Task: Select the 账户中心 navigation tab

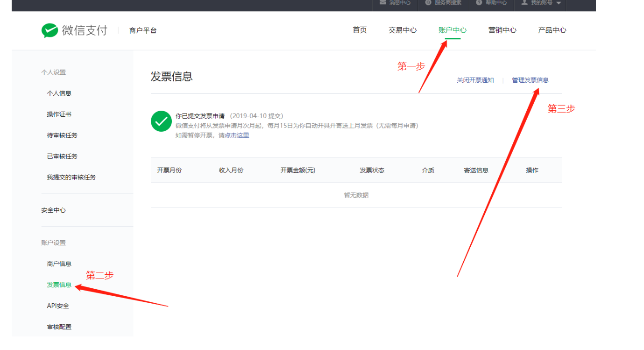Action: click(453, 30)
